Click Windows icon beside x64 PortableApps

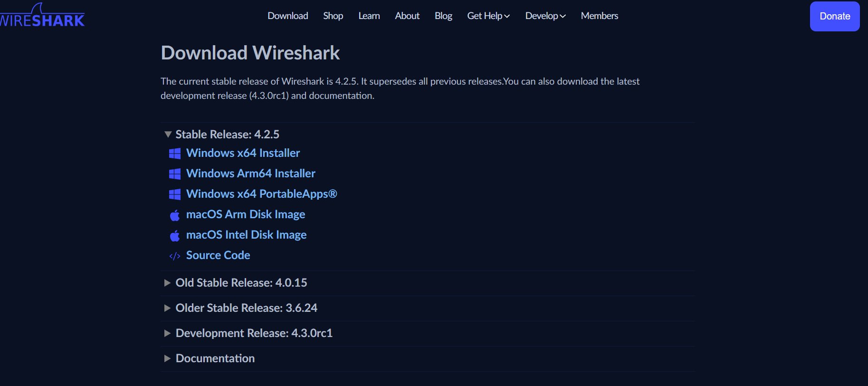coord(175,194)
